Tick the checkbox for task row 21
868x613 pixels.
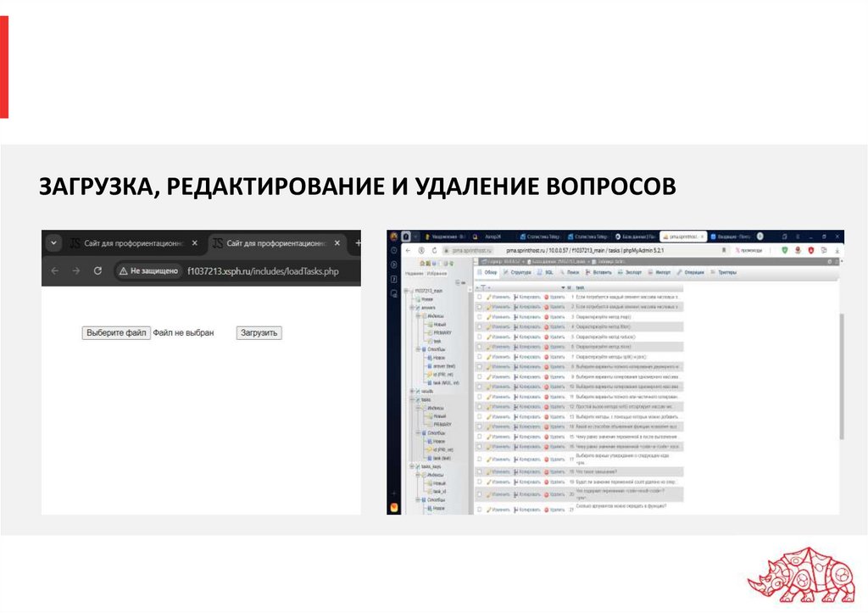(x=480, y=510)
